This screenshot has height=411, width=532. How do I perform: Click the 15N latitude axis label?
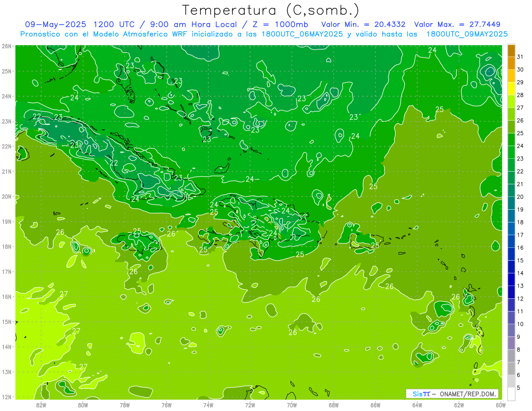(6, 321)
